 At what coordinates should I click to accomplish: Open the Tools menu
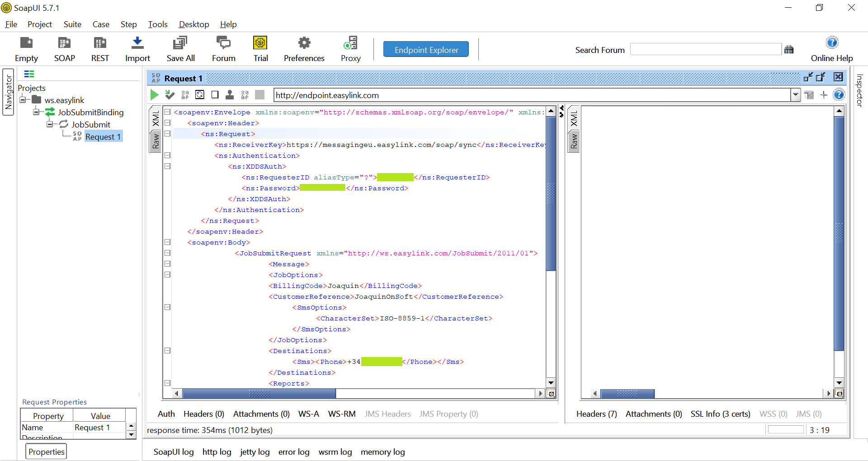[x=157, y=24]
